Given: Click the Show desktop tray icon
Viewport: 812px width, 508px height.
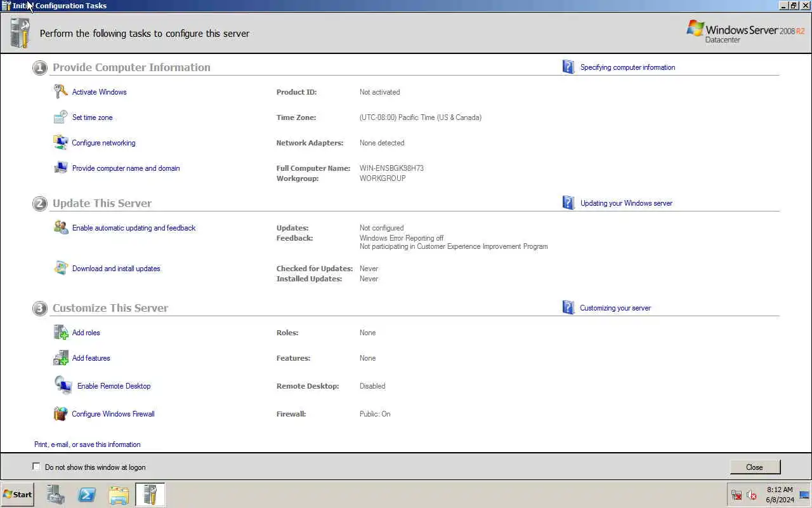Looking at the screenshot, I should point(804,495).
